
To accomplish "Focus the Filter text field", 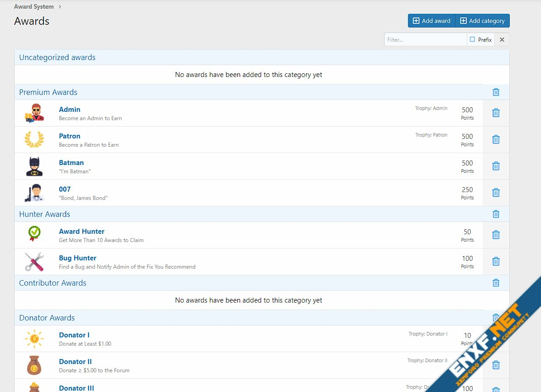I will pos(425,40).
